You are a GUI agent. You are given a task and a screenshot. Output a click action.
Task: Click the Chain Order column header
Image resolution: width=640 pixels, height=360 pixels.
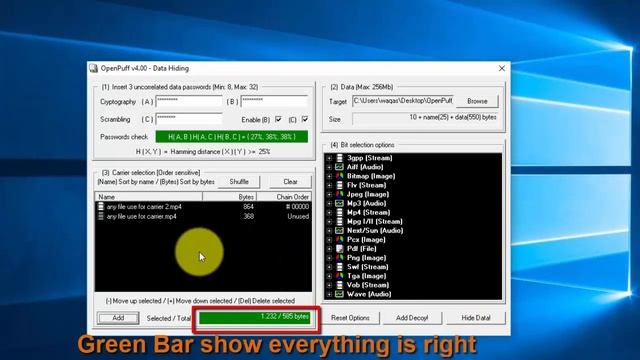coord(284,197)
